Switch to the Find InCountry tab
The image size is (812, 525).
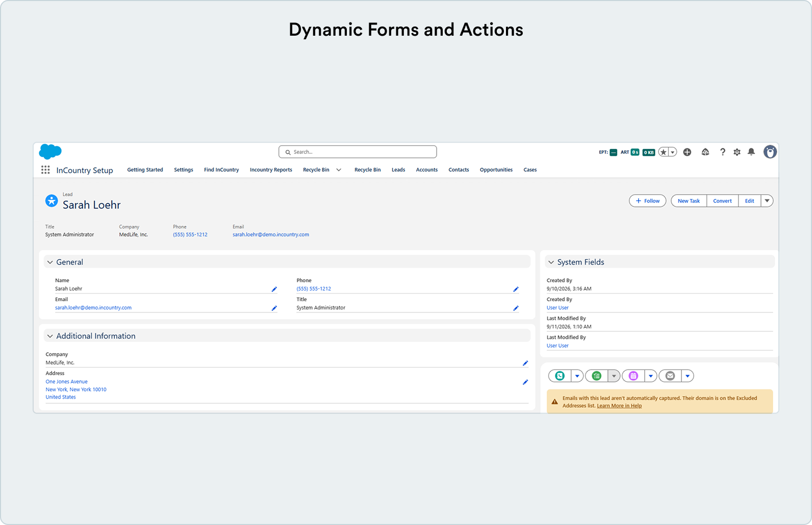pos(221,170)
